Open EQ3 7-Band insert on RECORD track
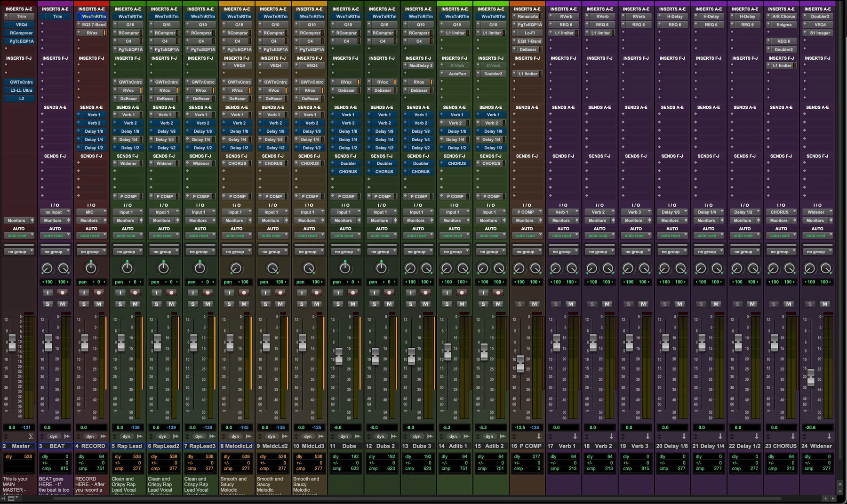Viewport: 847px width, 504px height. click(x=94, y=24)
